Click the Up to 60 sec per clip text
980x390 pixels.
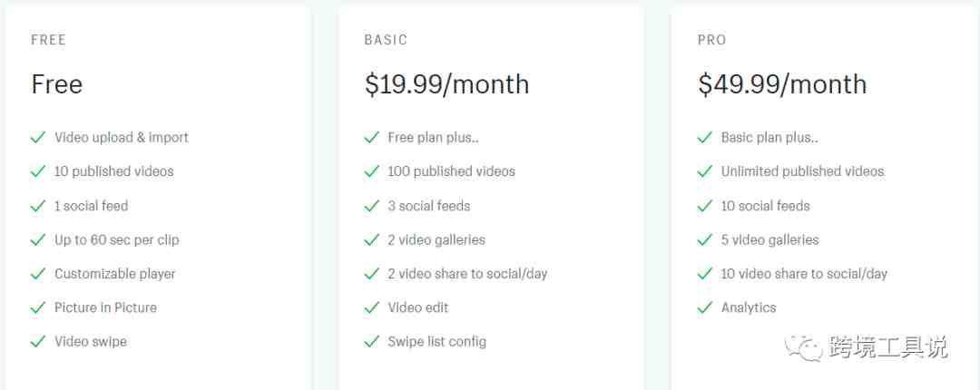point(117,240)
